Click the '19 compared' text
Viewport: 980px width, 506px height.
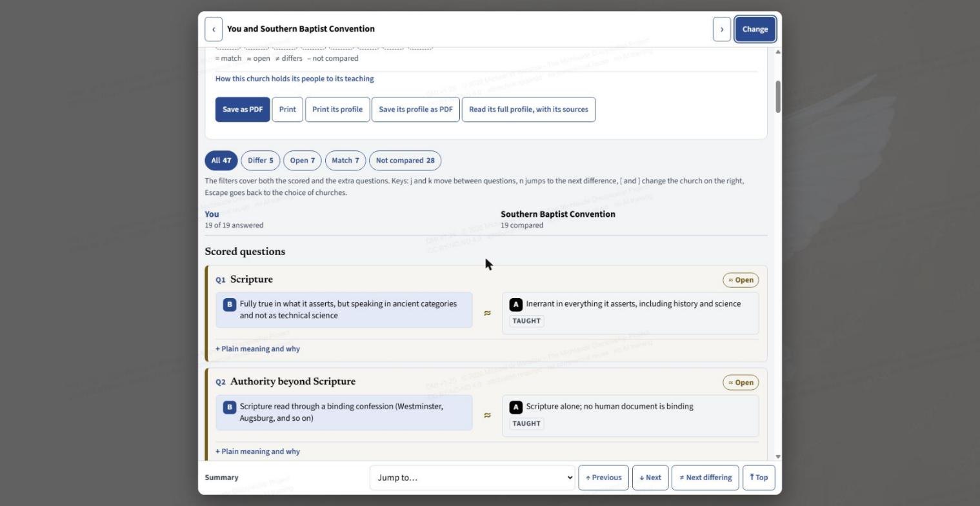tap(522, 225)
